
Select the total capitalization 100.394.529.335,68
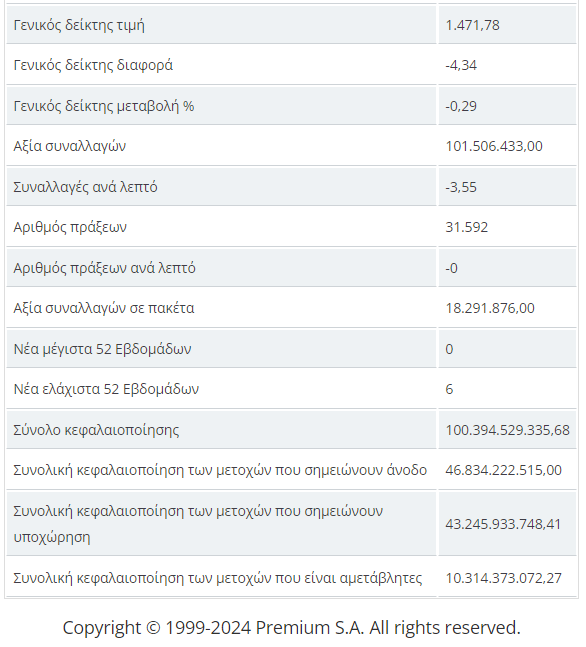pyautogui.click(x=507, y=430)
